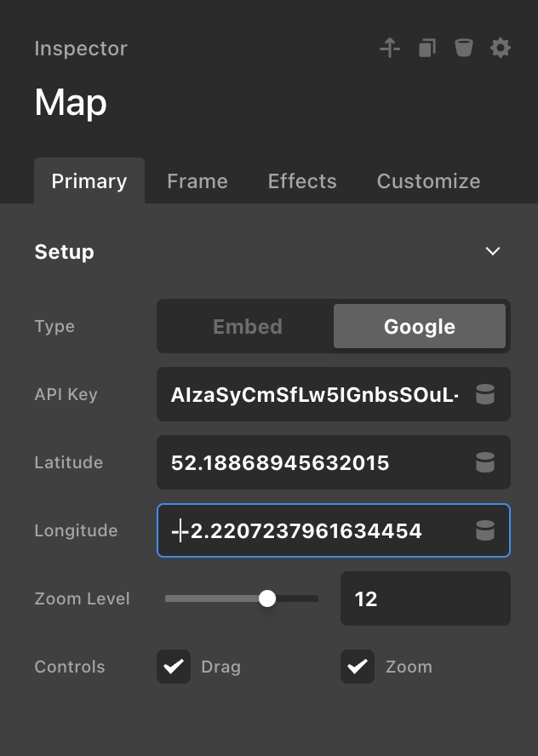Viewport: 538px width, 756px height.
Task: Toggle the Zoom controls checkbox
Action: [358, 667]
